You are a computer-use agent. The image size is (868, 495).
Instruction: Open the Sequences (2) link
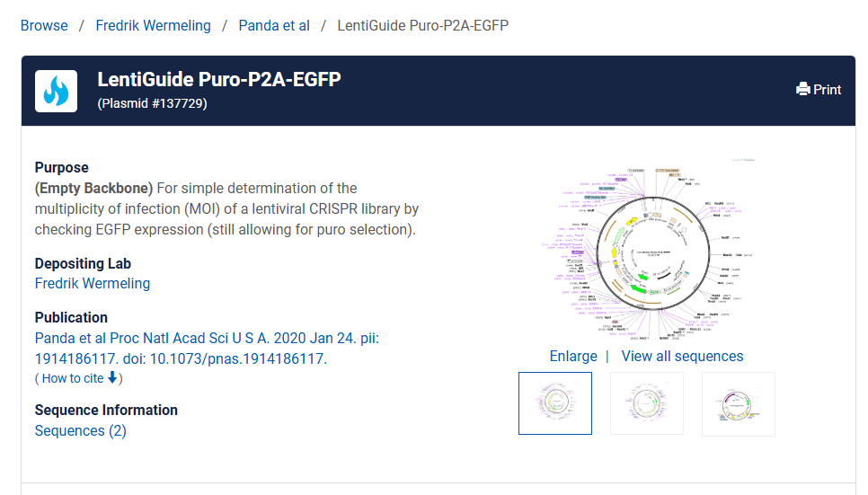coord(80,431)
